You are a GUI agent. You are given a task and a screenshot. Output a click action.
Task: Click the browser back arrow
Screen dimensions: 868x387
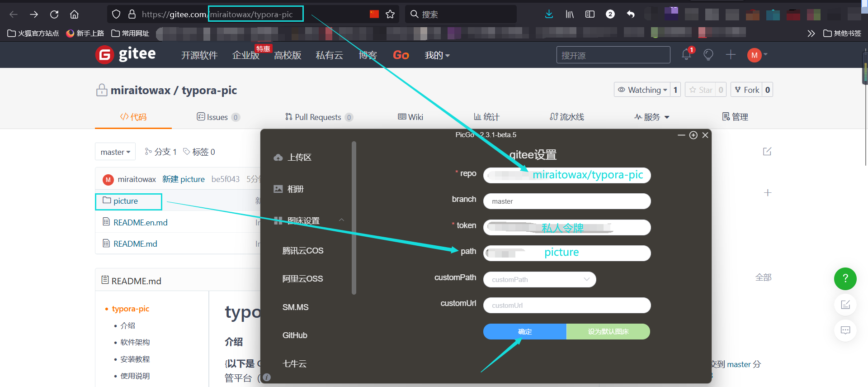click(14, 14)
